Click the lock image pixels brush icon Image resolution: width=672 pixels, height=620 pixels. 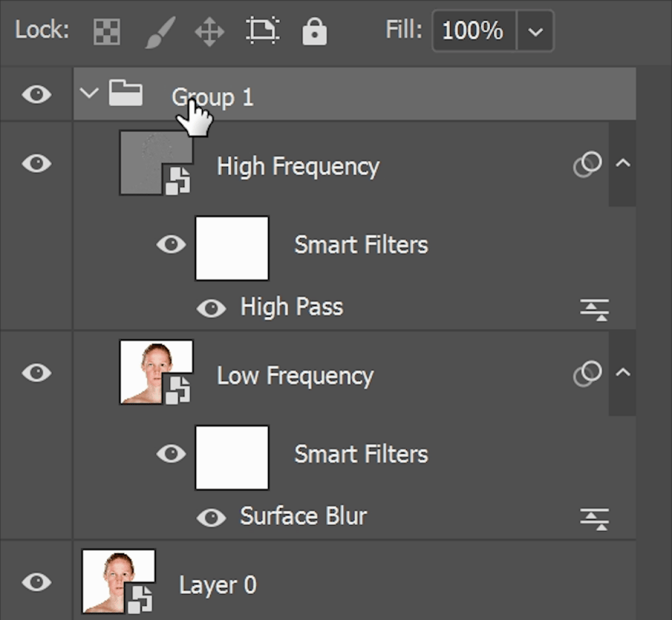[x=159, y=31]
